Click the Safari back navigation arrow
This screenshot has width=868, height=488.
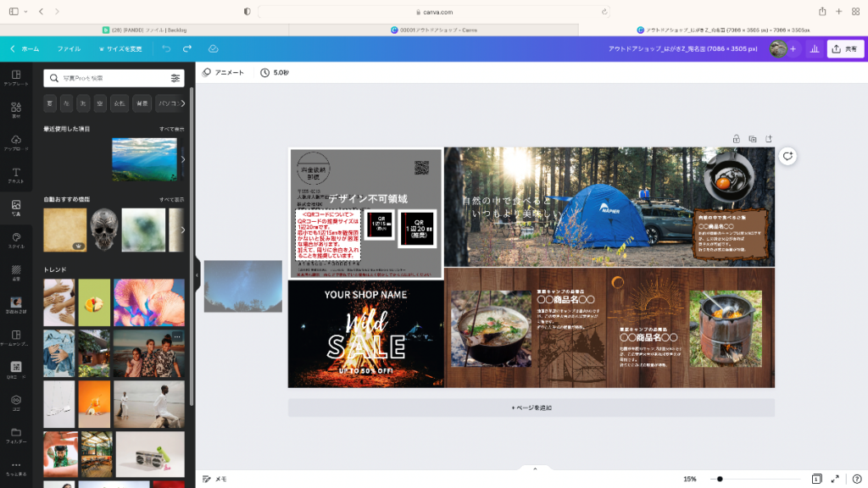(x=41, y=12)
